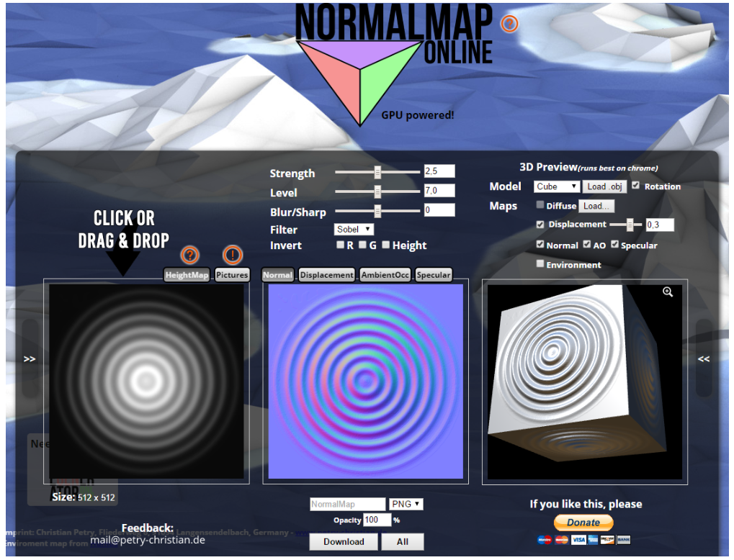This screenshot has width=734, height=560.
Task: Click the Level value field 7,0
Action: [439, 191]
